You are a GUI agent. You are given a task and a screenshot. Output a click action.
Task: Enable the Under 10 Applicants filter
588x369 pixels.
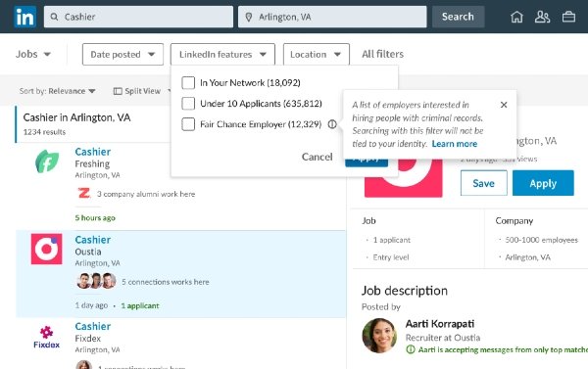click(x=188, y=104)
